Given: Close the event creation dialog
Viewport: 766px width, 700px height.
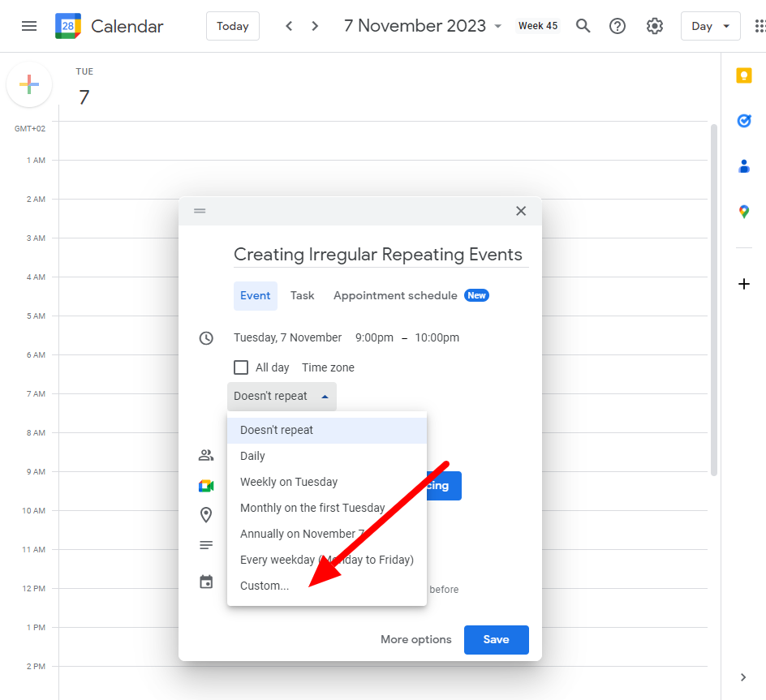Looking at the screenshot, I should 521,211.
